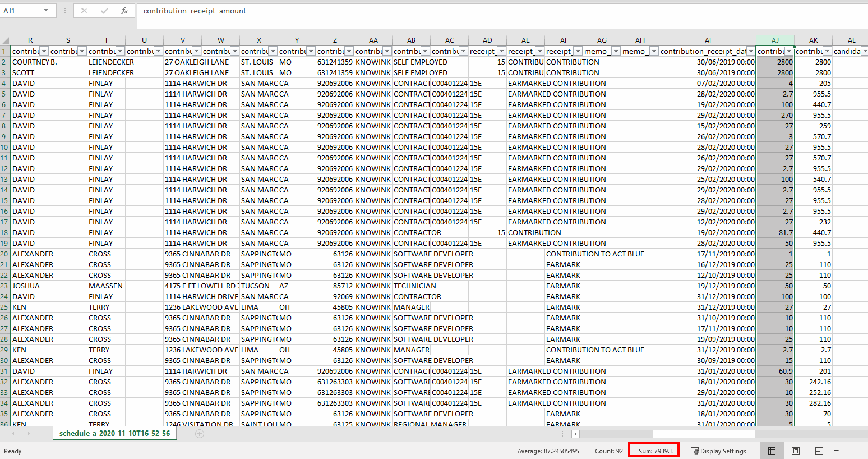Click the zoom out minus button

836,451
